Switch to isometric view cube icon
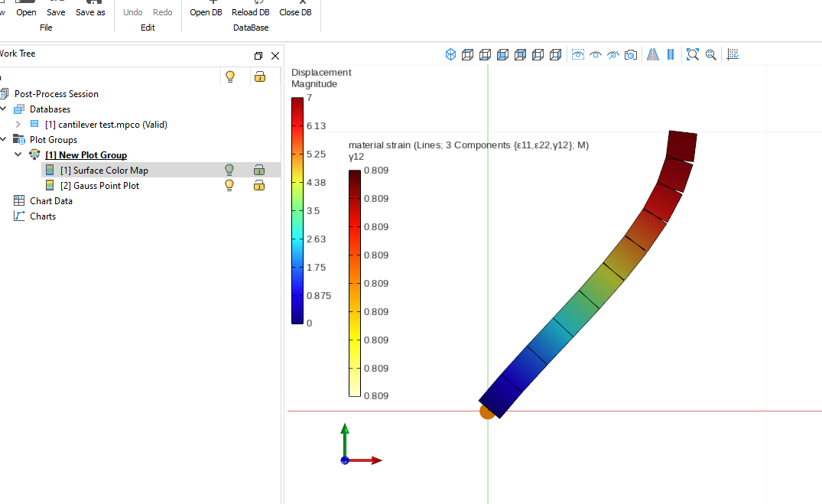Viewport: 822px width, 504px height. [x=451, y=54]
